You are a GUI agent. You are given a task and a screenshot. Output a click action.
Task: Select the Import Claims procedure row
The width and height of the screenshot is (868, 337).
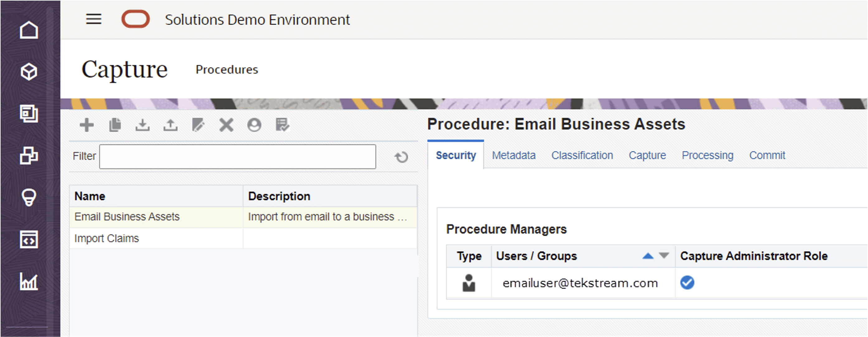[243, 238]
